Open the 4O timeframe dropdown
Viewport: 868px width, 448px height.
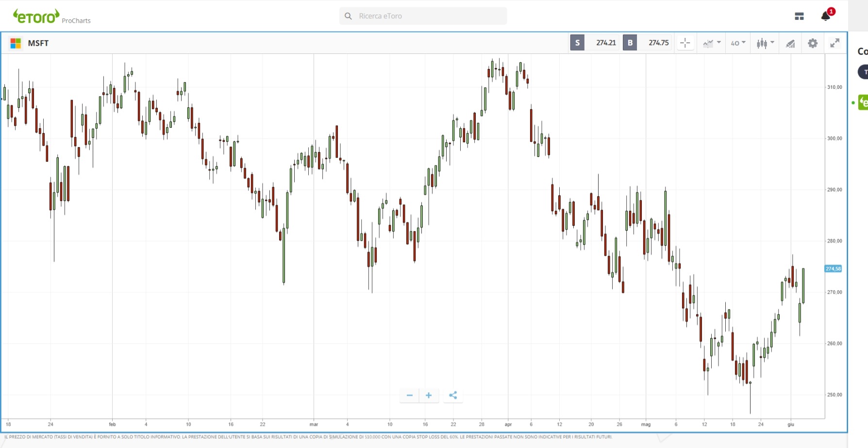tap(738, 43)
